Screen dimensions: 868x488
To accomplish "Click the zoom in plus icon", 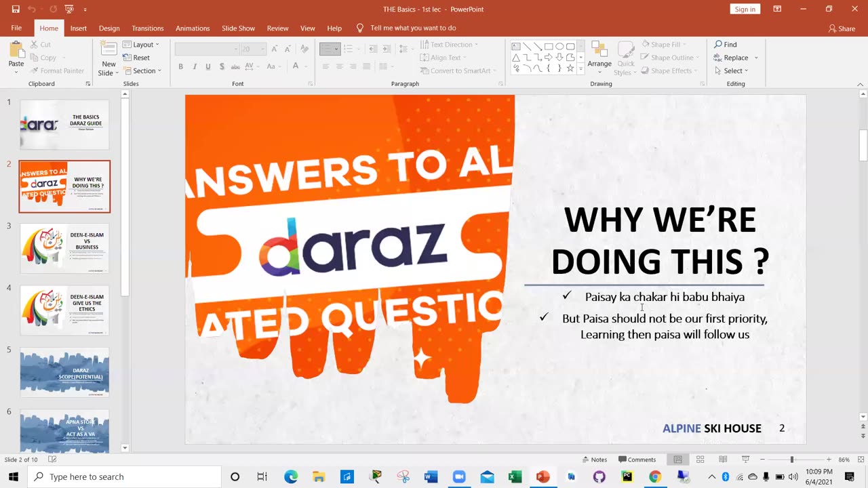I will (829, 460).
